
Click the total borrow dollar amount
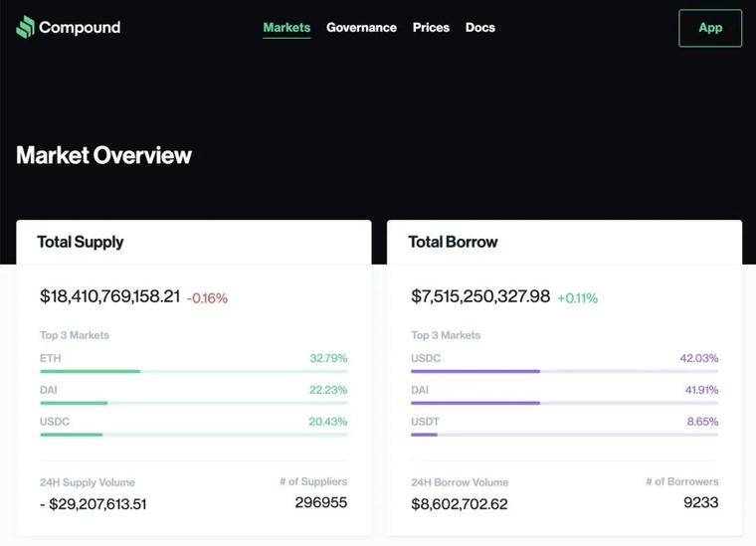pyautogui.click(x=480, y=296)
